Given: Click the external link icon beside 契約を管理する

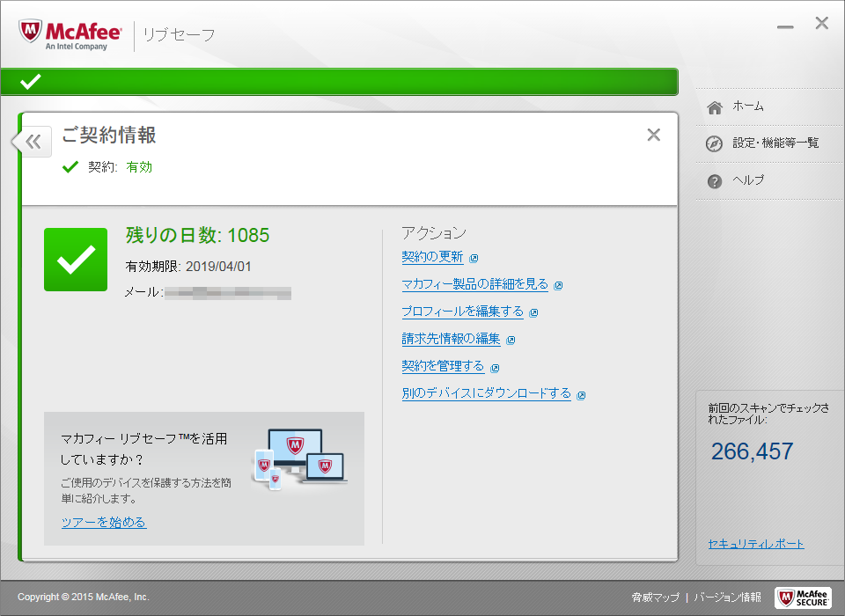Looking at the screenshot, I should point(495,368).
